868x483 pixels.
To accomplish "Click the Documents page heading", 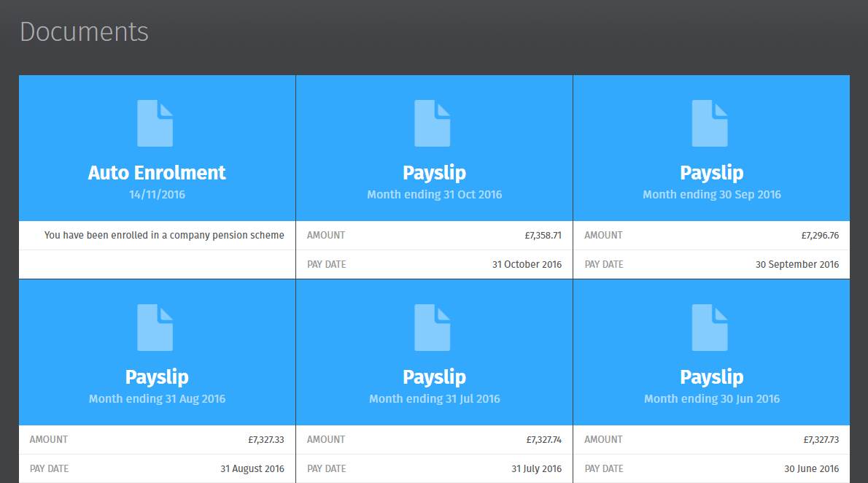I will click(x=84, y=32).
